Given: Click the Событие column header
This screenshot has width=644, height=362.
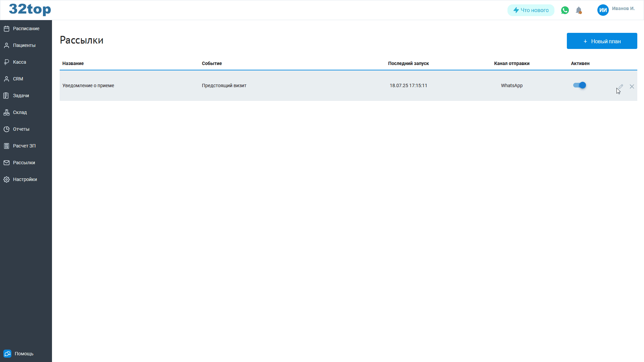Looking at the screenshot, I should [212, 63].
